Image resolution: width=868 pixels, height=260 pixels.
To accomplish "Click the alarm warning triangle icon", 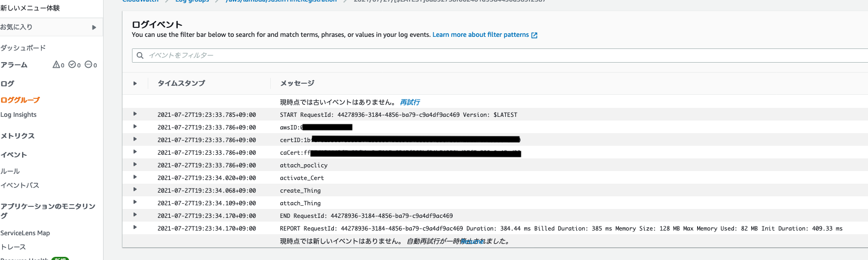I will tap(56, 65).
